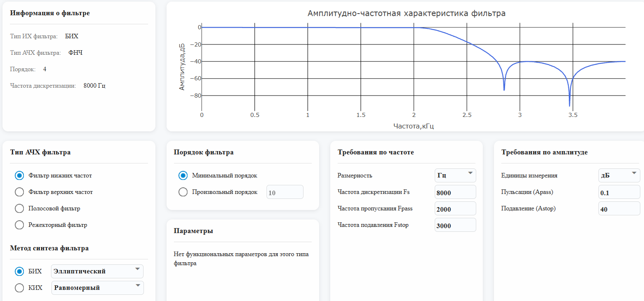The width and height of the screenshot is (644, 301).
Task: Switch synthesis method to КИХ
Action: tap(19, 288)
